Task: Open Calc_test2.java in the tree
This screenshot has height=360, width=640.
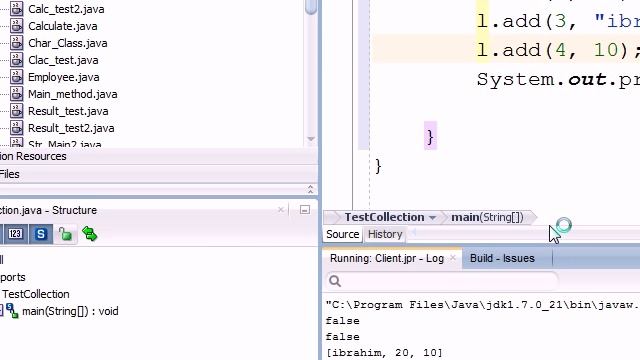Action: [x=66, y=9]
